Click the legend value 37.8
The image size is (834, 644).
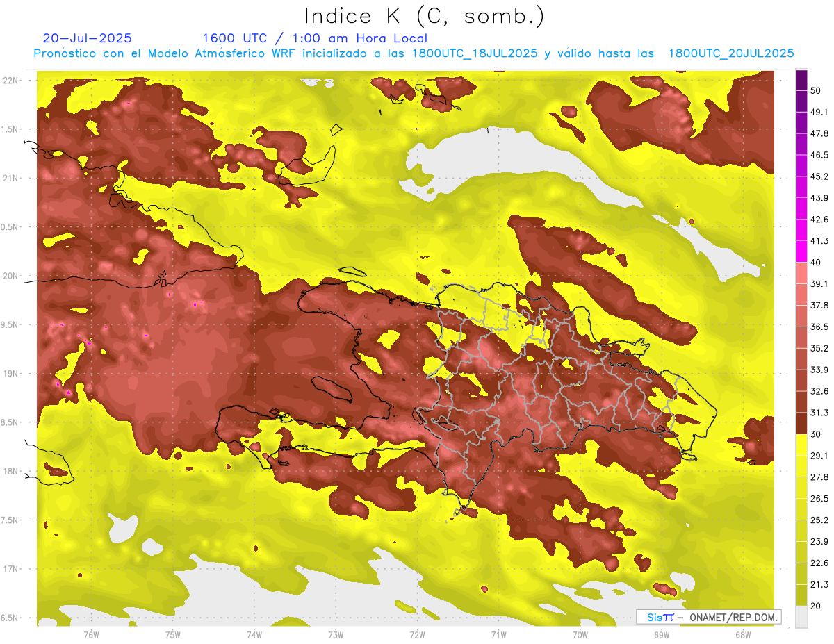[x=819, y=305]
